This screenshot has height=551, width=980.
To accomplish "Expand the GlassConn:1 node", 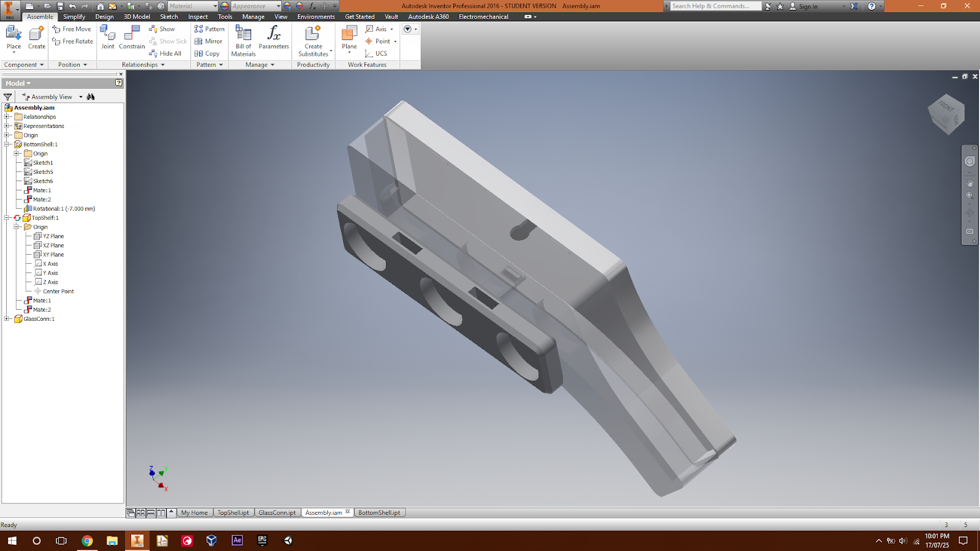I will [x=7, y=318].
